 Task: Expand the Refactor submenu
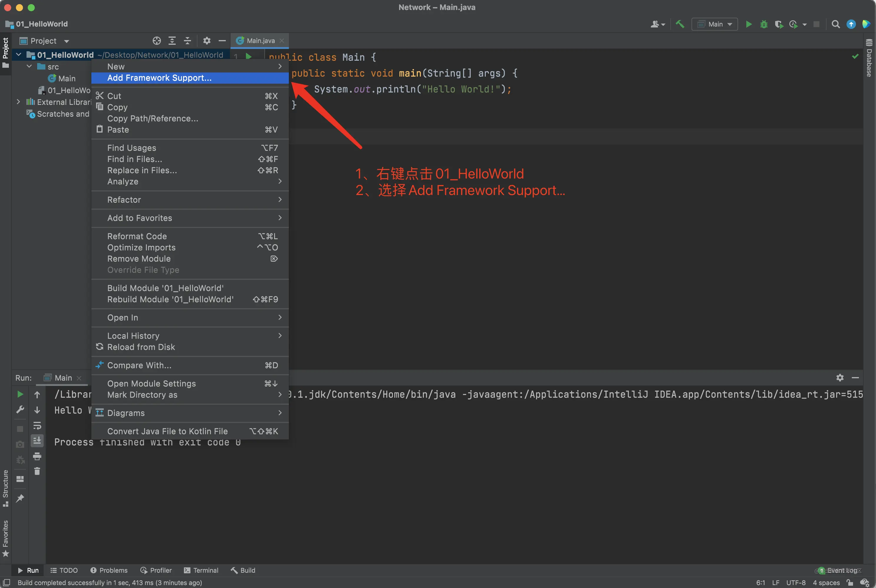click(190, 199)
